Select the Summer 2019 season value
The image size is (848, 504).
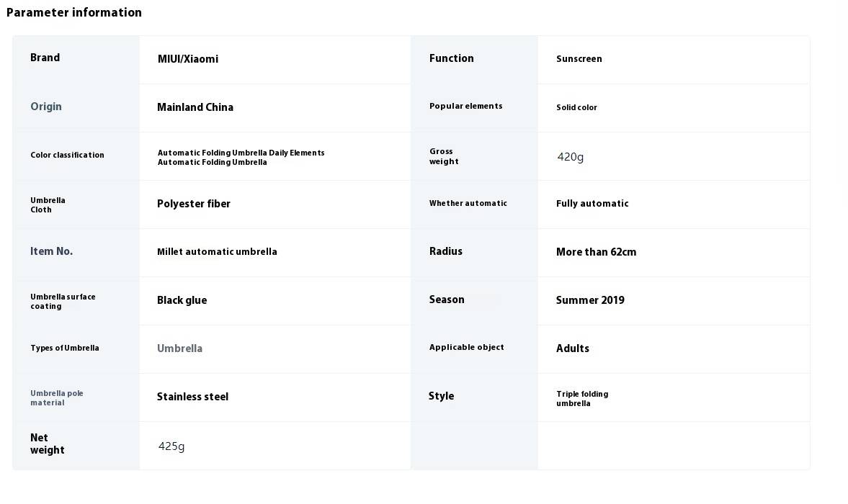tap(590, 300)
